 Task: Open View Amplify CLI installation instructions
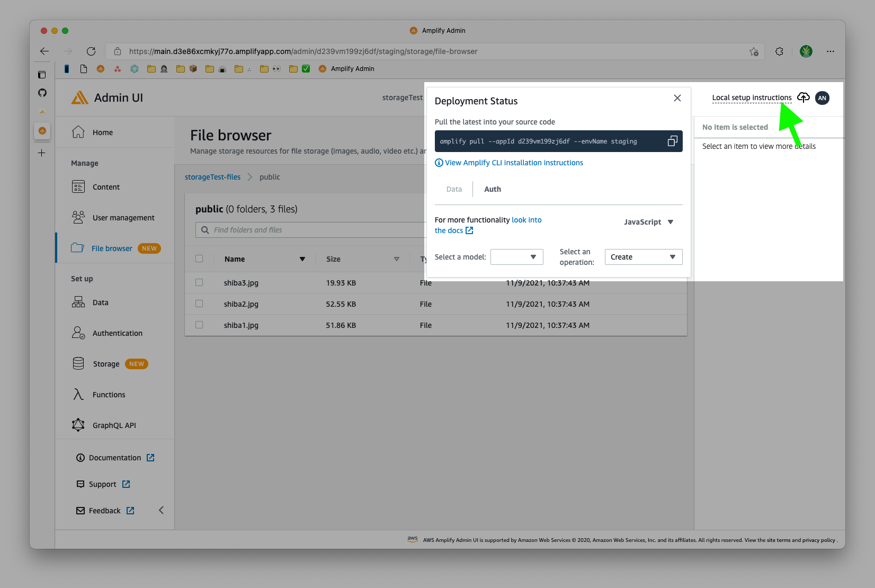tap(514, 163)
